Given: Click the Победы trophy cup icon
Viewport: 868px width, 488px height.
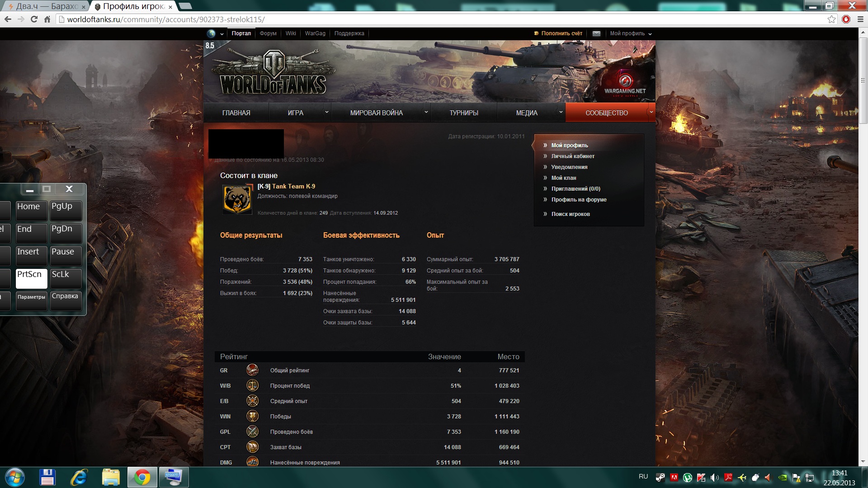Looking at the screenshot, I should coord(252,416).
